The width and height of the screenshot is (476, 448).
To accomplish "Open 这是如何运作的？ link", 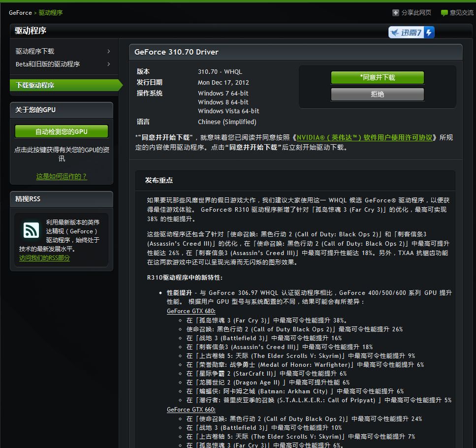I will 62,176.
